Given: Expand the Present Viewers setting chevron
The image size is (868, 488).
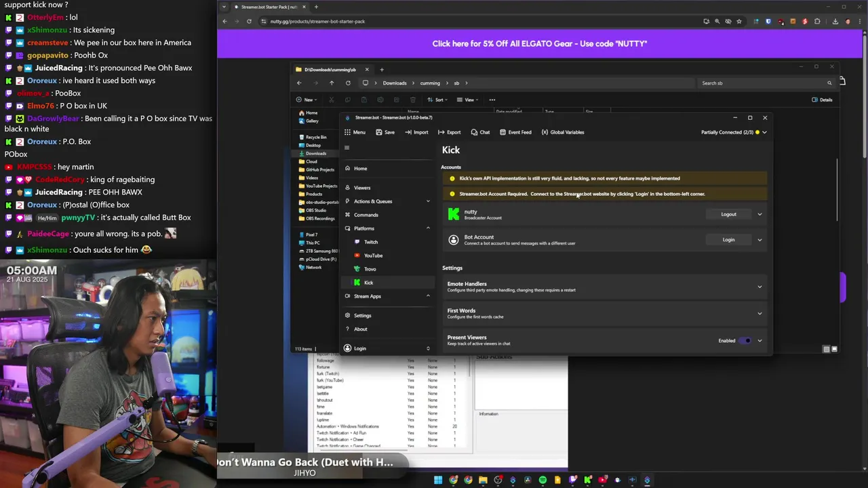Looking at the screenshot, I should 759,340.
